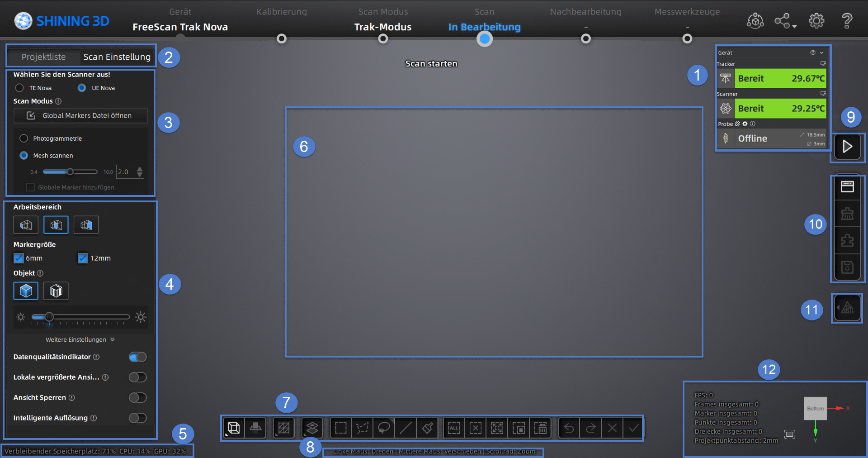Collapse the Gerät panel with its chevron

tap(822, 52)
